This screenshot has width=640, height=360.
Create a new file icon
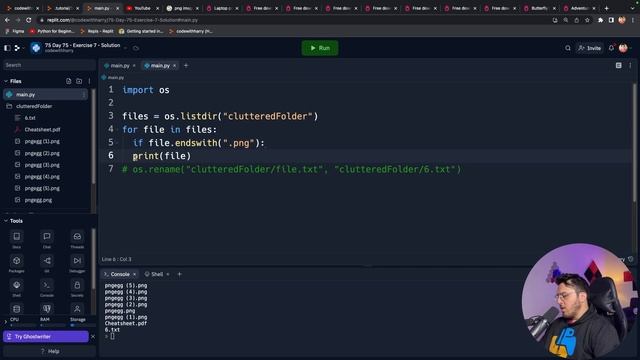pyautogui.click(x=69, y=81)
